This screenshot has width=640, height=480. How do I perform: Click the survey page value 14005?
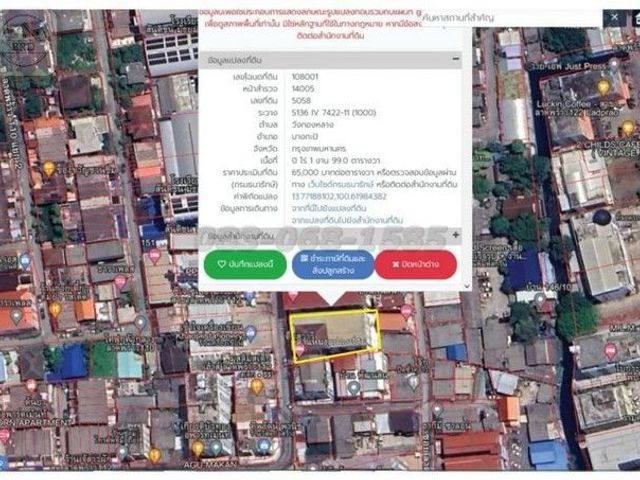pyautogui.click(x=303, y=89)
